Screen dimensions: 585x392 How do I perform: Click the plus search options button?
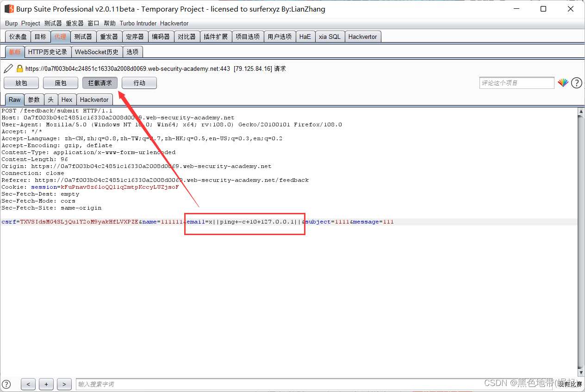click(46, 384)
